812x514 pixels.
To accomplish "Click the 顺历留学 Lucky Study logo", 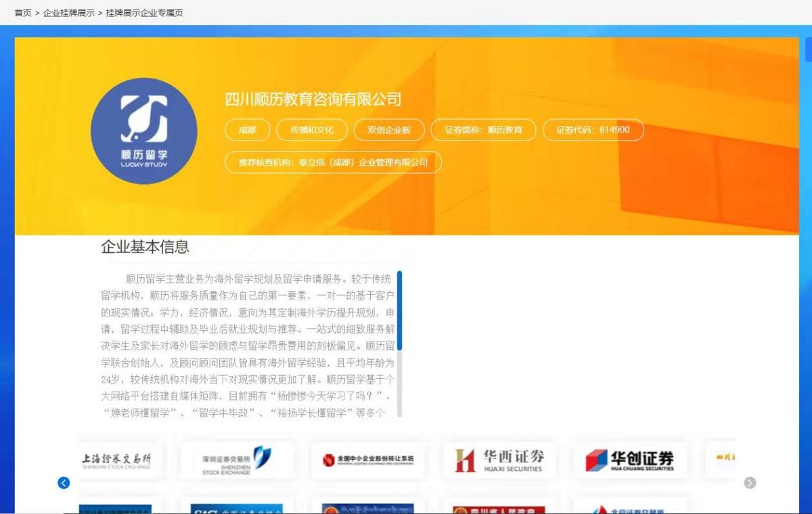I will coord(144,131).
